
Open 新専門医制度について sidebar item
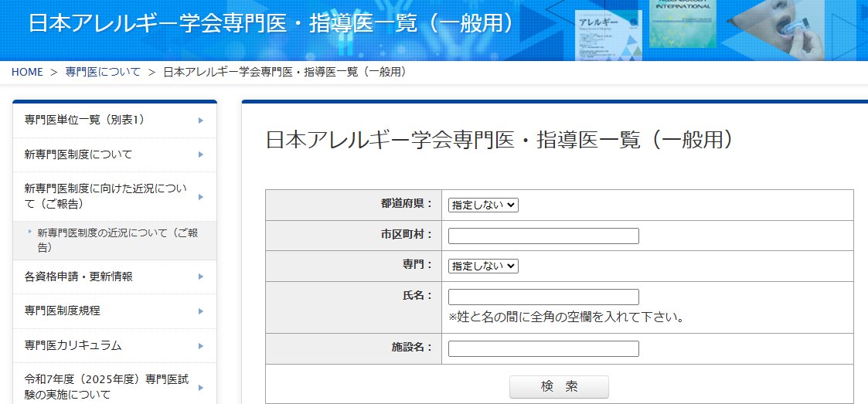114,154
